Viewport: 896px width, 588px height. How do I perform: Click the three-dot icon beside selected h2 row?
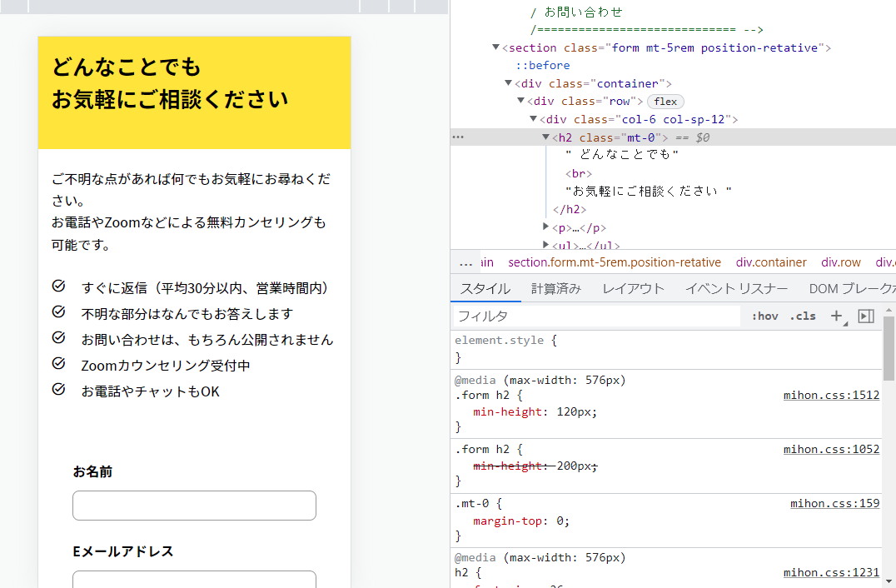(458, 137)
